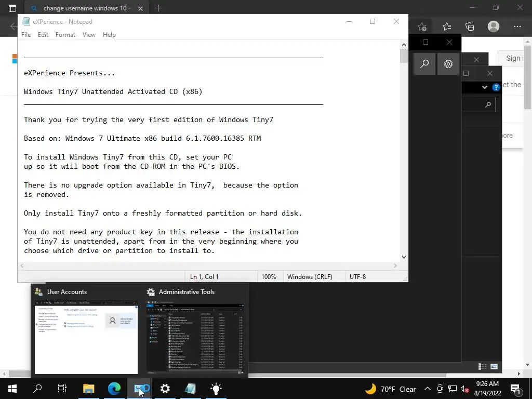Open Edge Settings and more ellipsis
Viewport: 532px width, 399px height.
[x=517, y=26]
